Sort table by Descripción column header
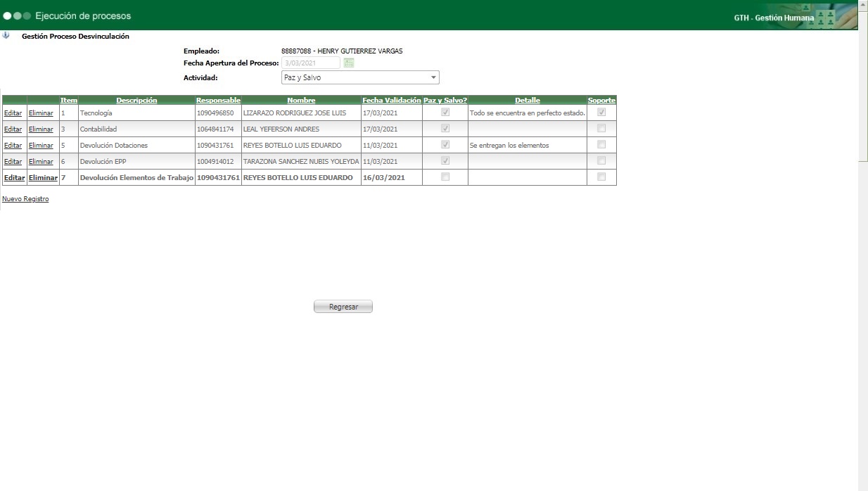Viewport: 868px width, 491px height. coord(136,101)
